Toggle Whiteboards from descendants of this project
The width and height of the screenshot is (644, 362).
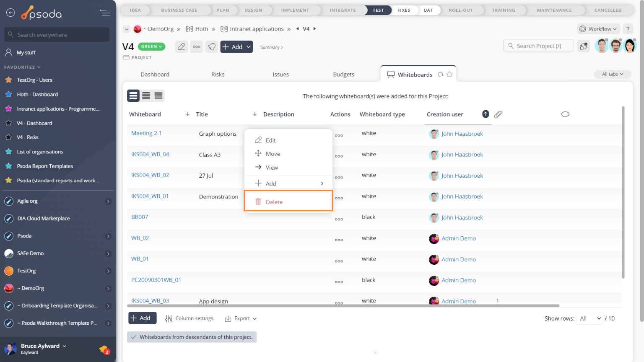[x=192, y=337]
